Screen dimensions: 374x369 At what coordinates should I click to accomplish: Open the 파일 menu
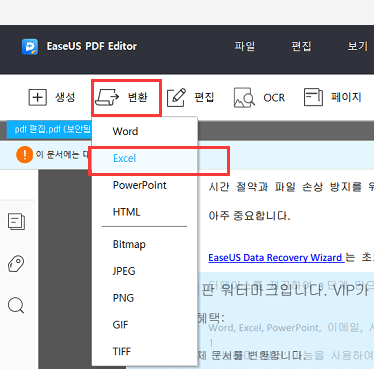245,46
